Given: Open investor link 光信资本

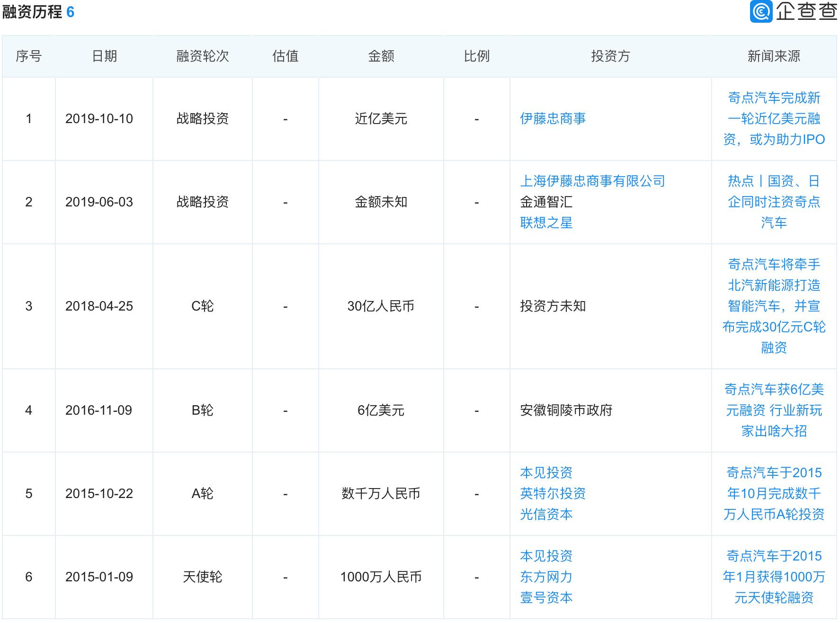Looking at the screenshot, I should click(x=546, y=514).
